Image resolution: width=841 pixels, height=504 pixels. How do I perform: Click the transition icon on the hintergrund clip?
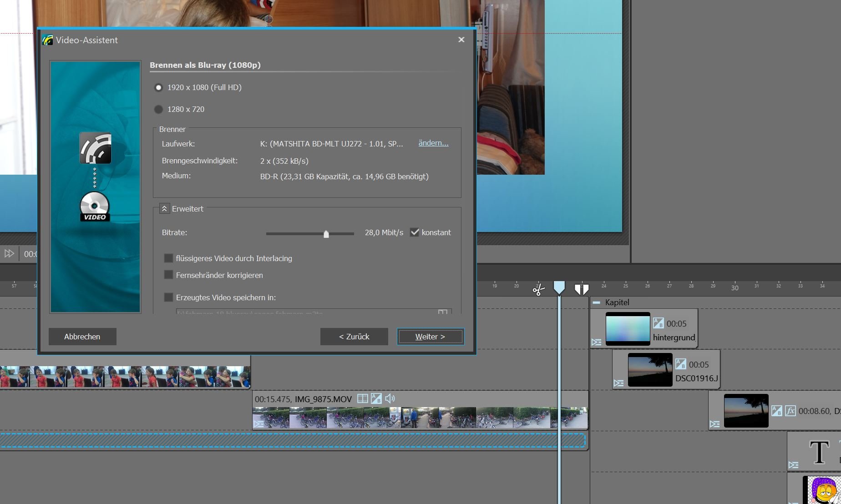coord(658,323)
